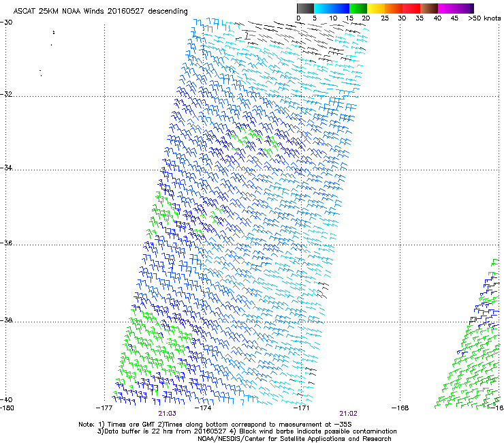Click the '-180' longitude label

(x=7, y=408)
